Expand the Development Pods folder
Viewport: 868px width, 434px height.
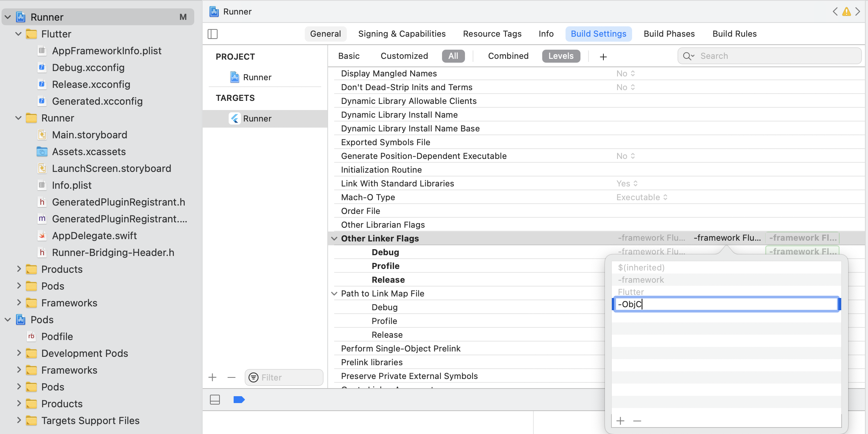[19, 353]
